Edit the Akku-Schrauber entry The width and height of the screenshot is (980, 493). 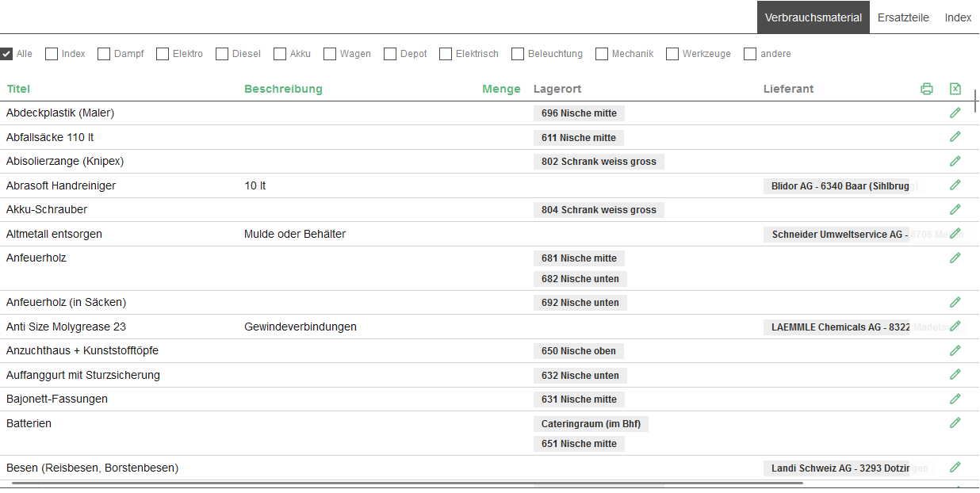(x=955, y=209)
